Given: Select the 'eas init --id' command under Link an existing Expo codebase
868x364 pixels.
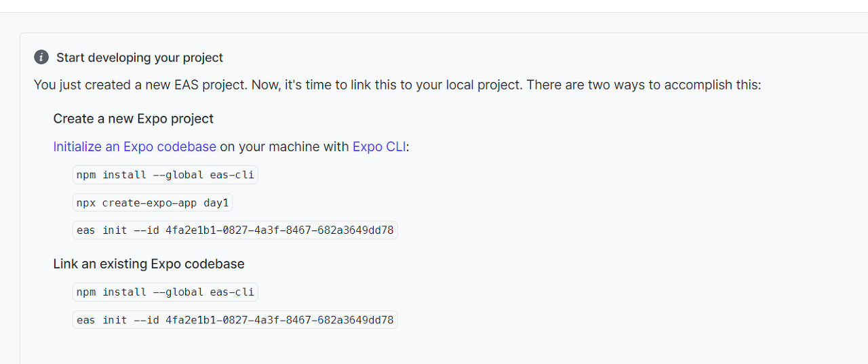Looking at the screenshot, I should [235, 320].
